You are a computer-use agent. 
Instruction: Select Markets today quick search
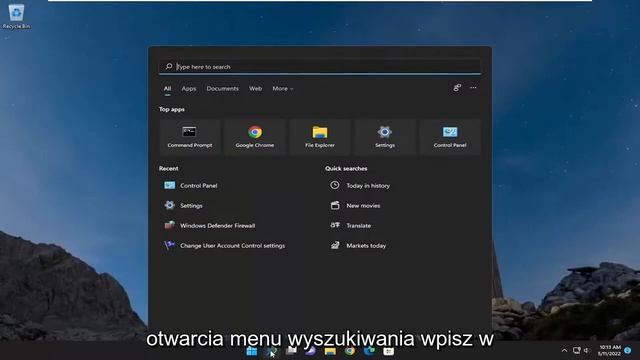(358, 245)
